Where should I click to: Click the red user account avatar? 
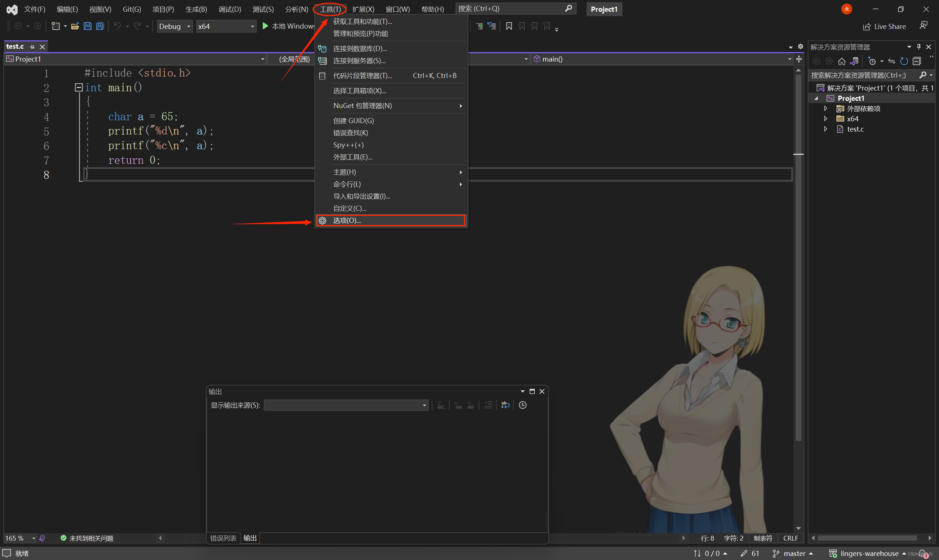(847, 9)
